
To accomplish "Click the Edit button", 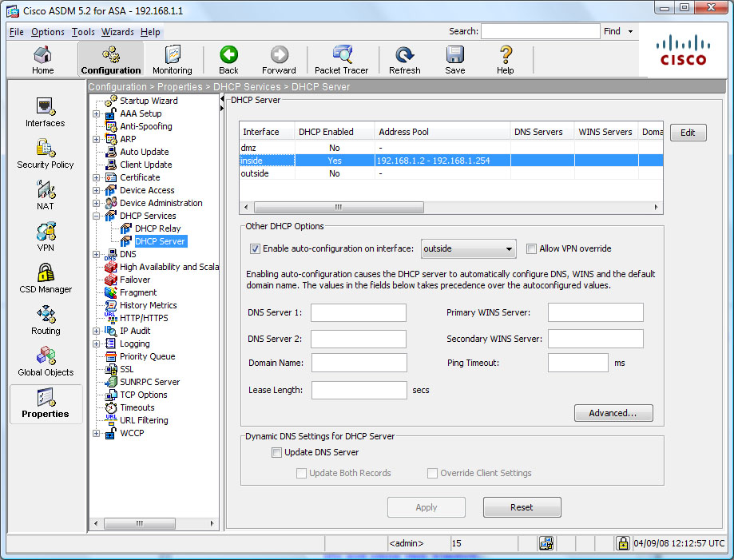I will click(x=688, y=133).
